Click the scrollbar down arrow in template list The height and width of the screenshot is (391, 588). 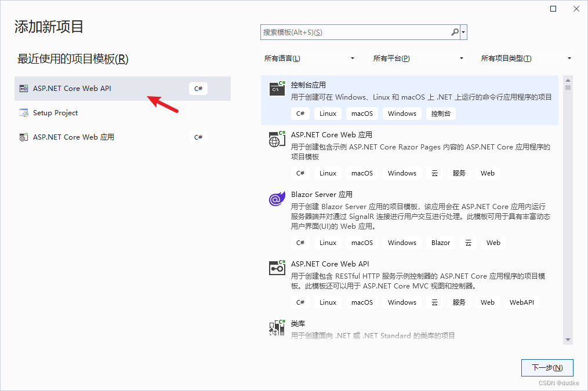pos(568,339)
